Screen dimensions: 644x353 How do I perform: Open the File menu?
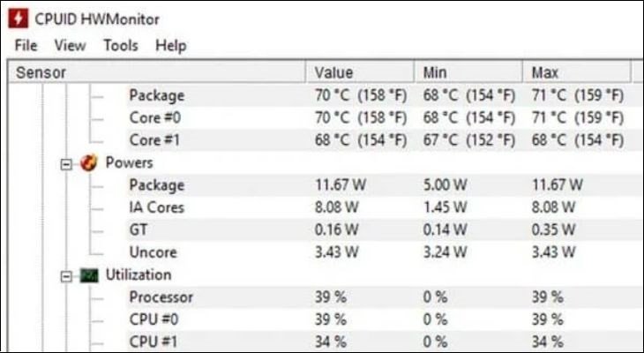click(x=26, y=45)
